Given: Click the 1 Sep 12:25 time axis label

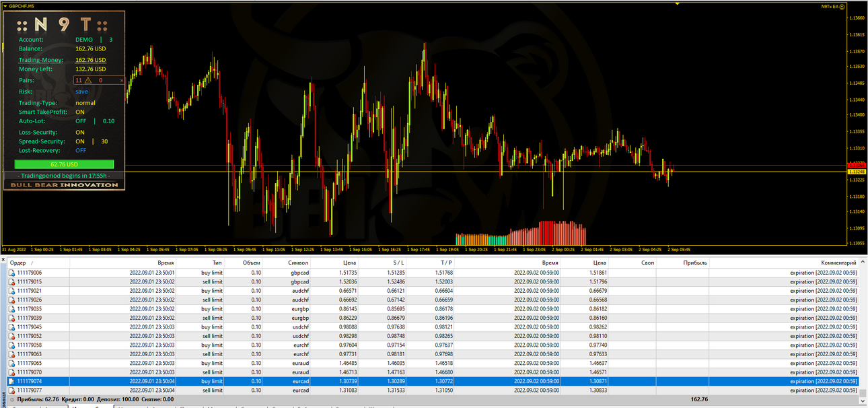Looking at the screenshot, I should tap(304, 249).
